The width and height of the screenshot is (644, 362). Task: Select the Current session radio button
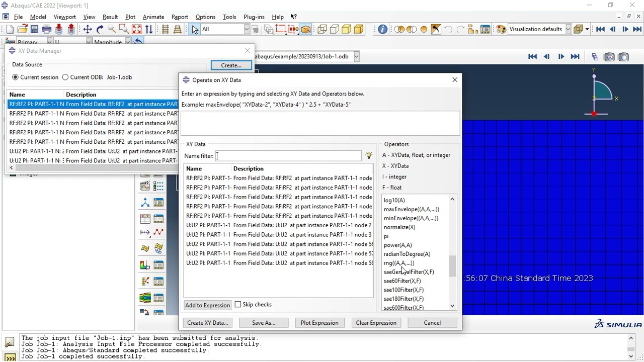(x=15, y=77)
